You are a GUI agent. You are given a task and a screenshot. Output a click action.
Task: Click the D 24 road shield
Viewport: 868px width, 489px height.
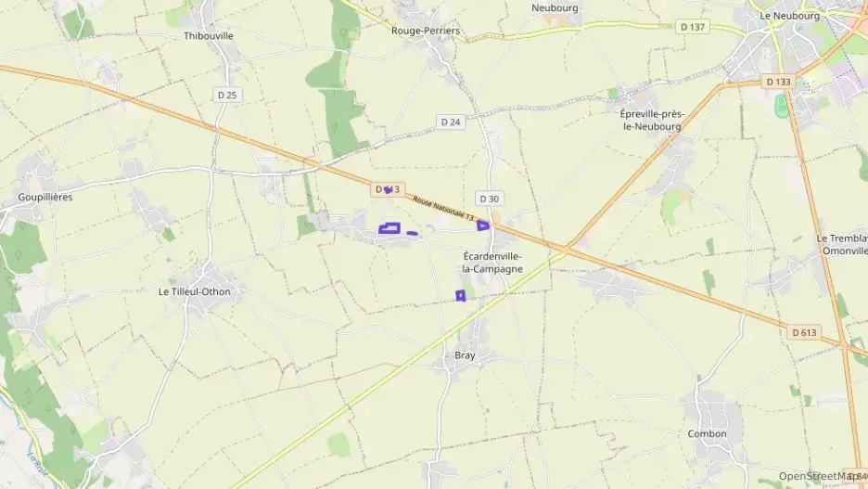click(x=451, y=122)
